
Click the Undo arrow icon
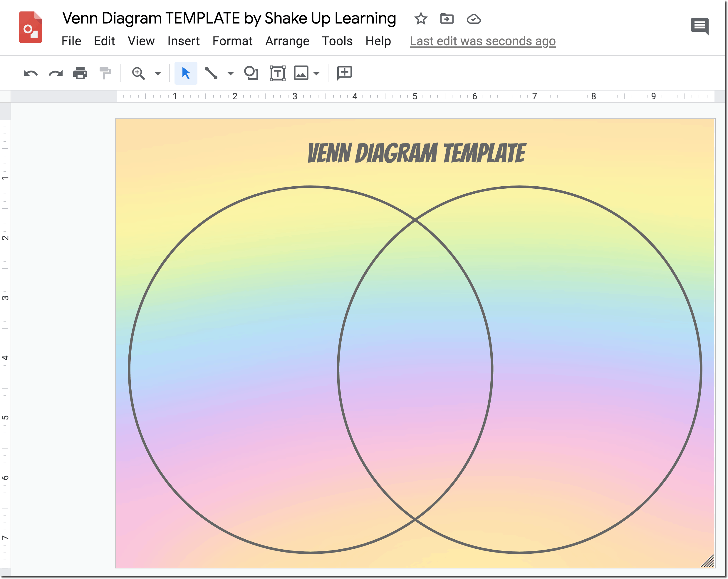[30, 73]
